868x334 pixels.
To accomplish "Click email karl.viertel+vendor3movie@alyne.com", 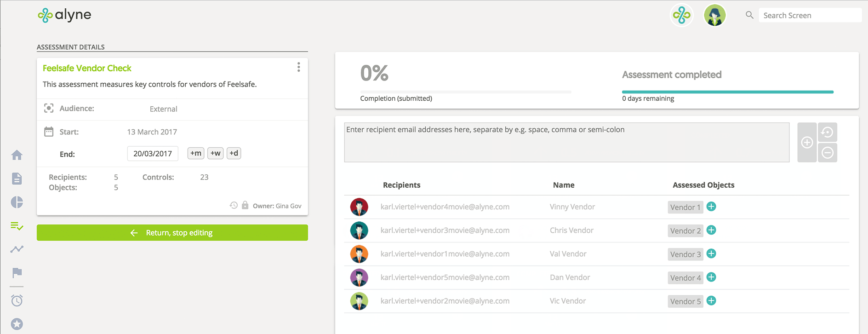I will tap(445, 230).
